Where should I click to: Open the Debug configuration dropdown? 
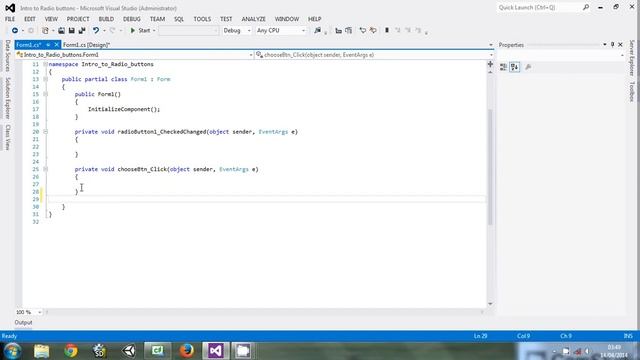click(x=237, y=31)
